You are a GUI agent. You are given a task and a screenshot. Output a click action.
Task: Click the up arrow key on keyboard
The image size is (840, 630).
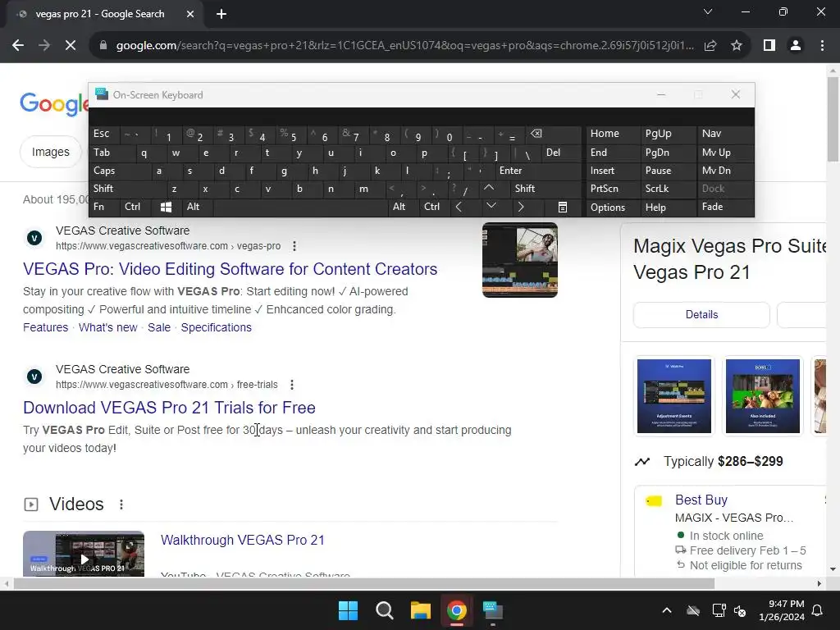click(489, 188)
